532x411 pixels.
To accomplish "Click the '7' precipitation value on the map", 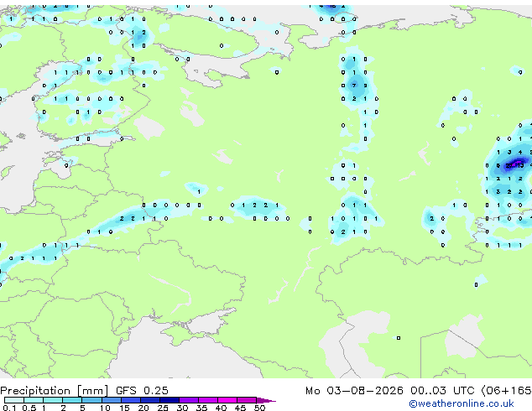I will (354, 86).
